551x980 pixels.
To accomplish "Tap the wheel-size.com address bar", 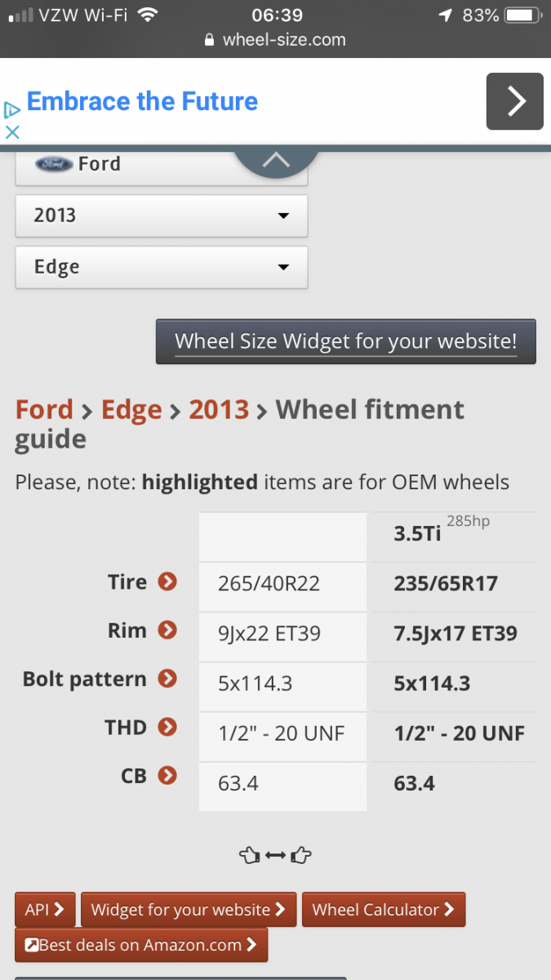I will click(275, 39).
